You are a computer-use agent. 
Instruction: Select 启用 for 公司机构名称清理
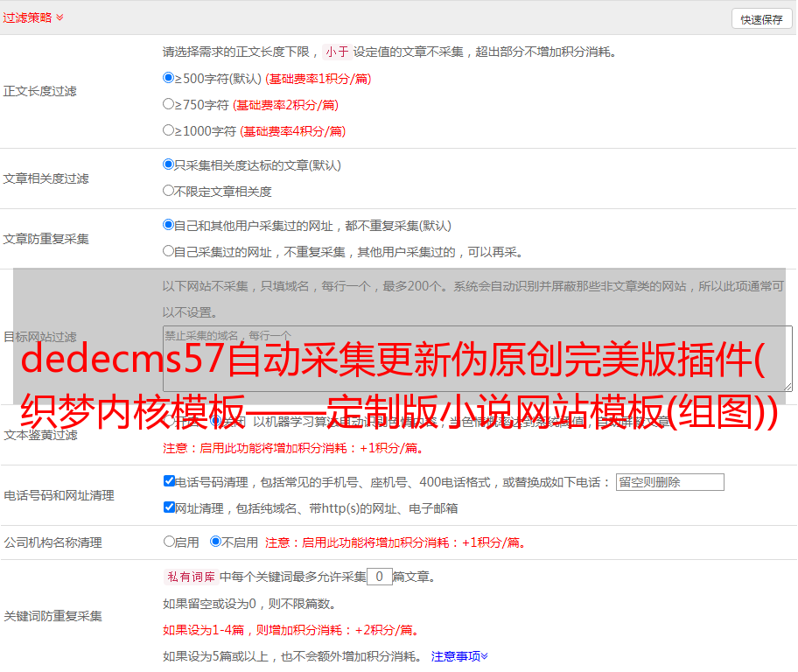[x=169, y=542]
